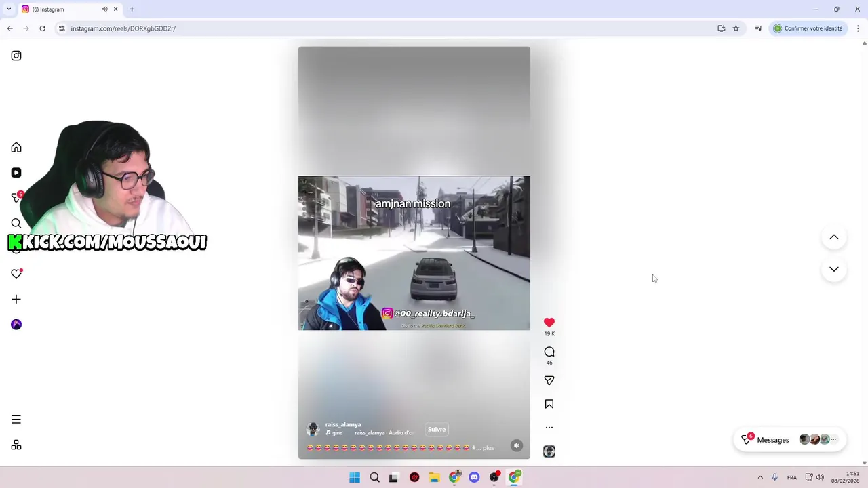This screenshot has height=488, width=868.
Task: Expand caption with 'plus'
Action: [488, 448]
